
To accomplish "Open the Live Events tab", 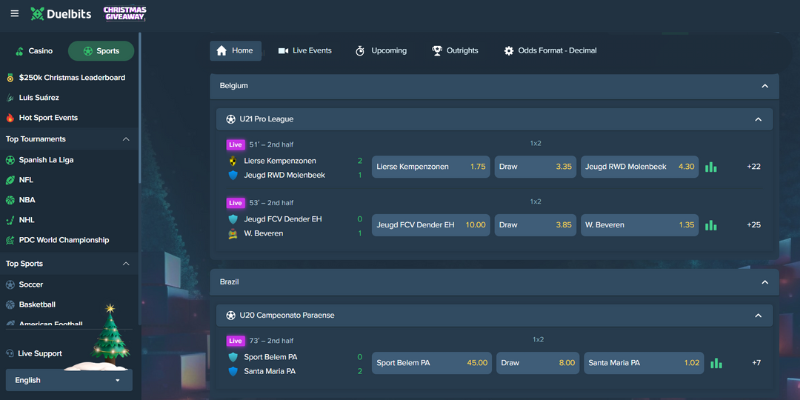I will 305,51.
